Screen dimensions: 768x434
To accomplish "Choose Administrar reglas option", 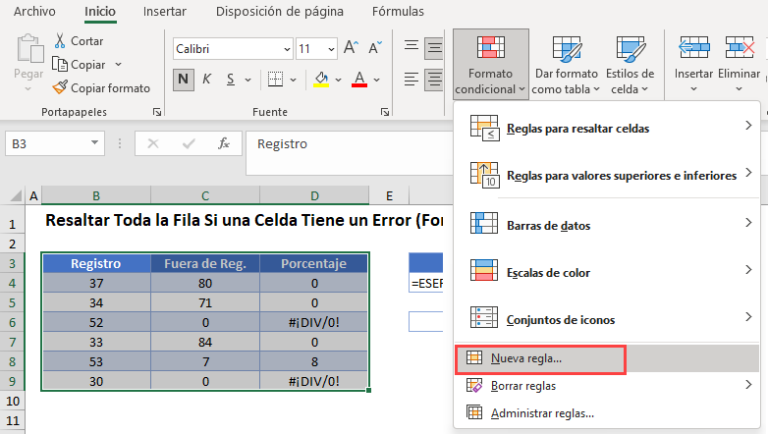I will pos(542,413).
